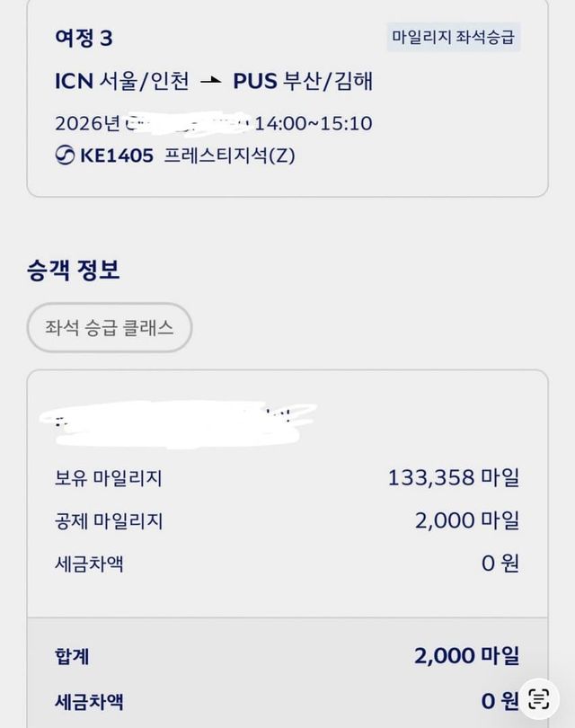The image size is (575, 728).
Task: Click the 보유 마일리지 label
Action: (109, 478)
